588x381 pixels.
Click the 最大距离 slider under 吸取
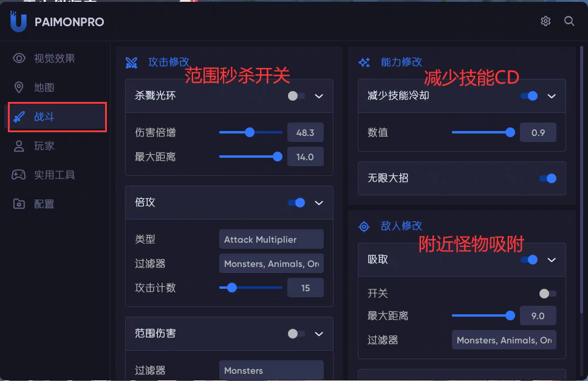point(484,315)
